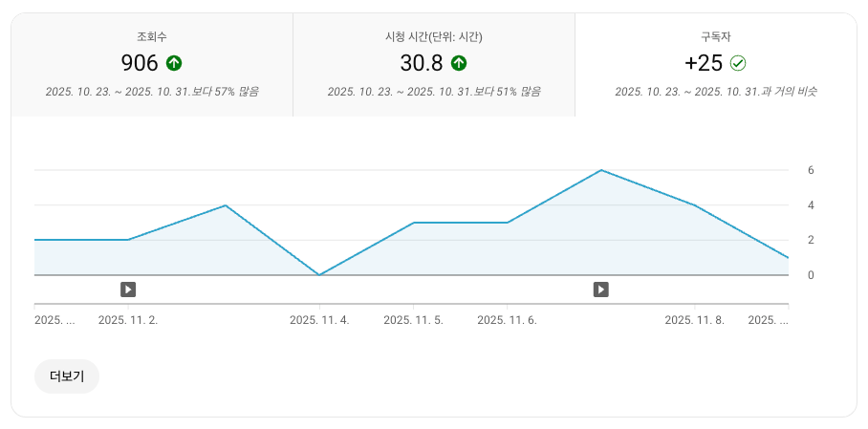Screen dimensions: 868x429
Task: Click the y-axis label 4
Action: (x=811, y=205)
